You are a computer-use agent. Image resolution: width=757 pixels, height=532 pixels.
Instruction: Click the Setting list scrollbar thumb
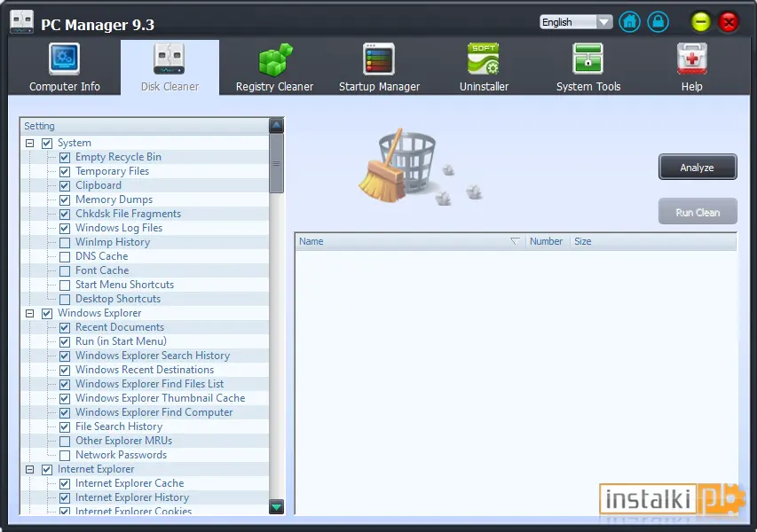click(276, 163)
